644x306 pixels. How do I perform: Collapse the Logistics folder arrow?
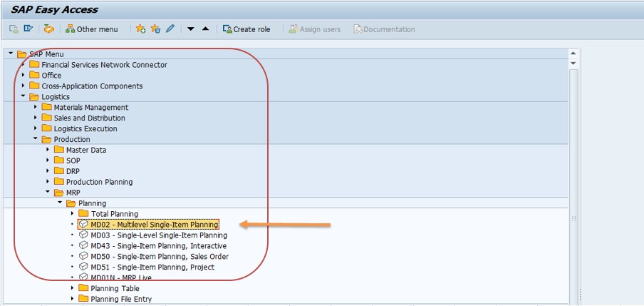(23, 96)
